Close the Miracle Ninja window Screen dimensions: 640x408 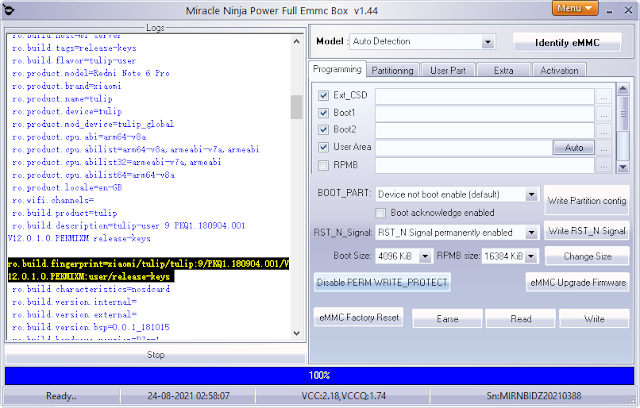pyautogui.click(x=628, y=10)
